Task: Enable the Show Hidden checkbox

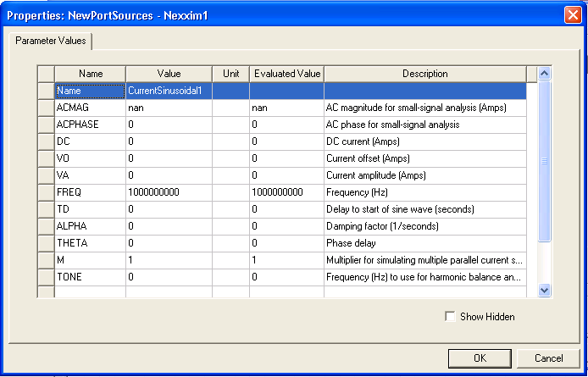Action: click(x=450, y=317)
